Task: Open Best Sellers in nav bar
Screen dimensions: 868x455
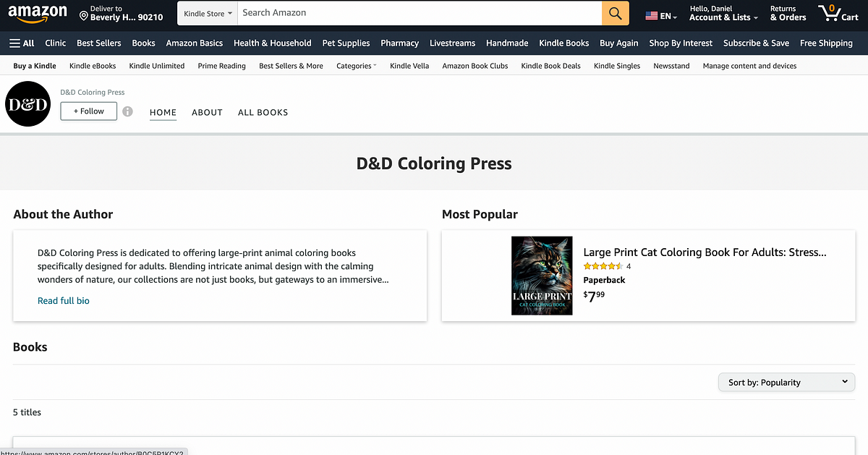Action: click(99, 43)
